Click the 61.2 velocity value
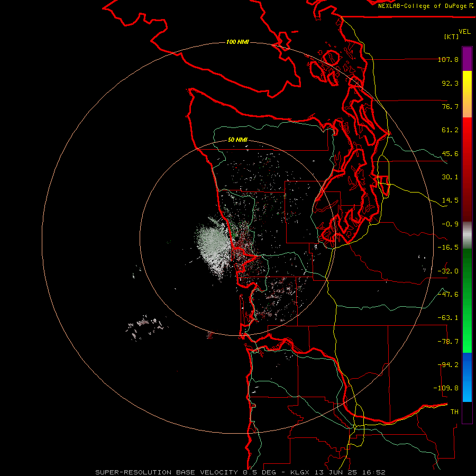The height and width of the screenshot is (476, 476). pos(450,130)
